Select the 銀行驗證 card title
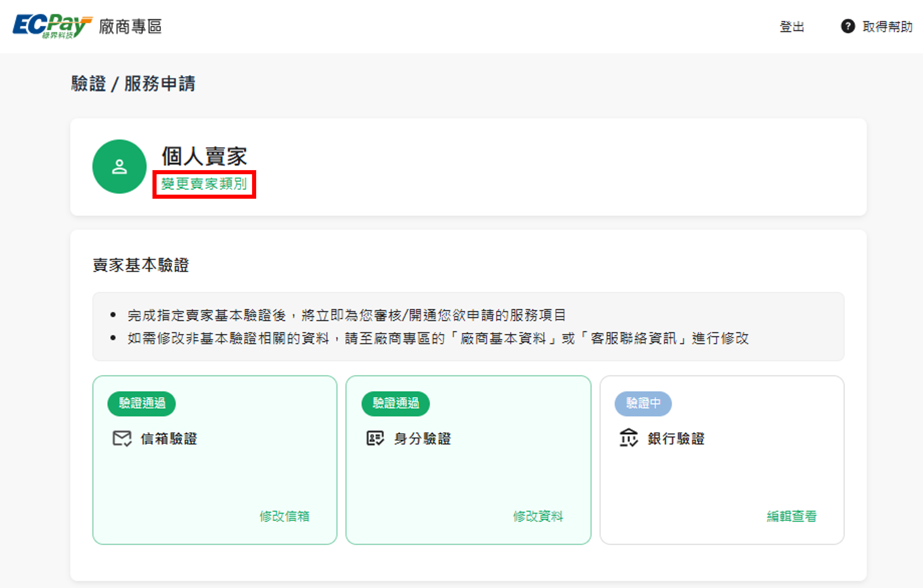Viewport: 923px width, 588px height. [x=676, y=439]
